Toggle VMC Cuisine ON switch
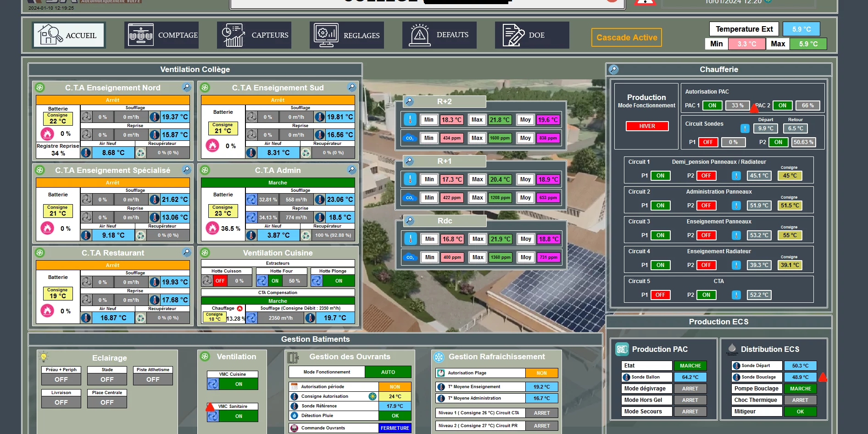This screenshot has width=868, height=434. coord(239,384)
